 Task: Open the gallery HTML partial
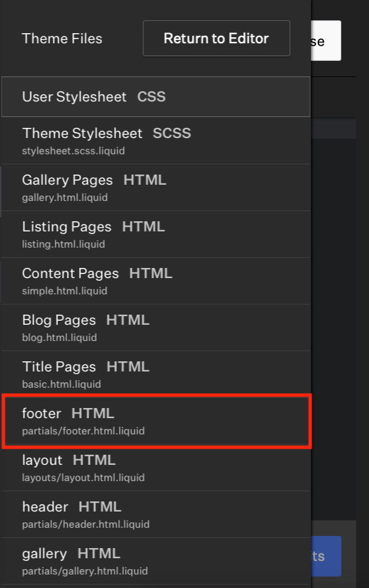[x=156, y=561]
